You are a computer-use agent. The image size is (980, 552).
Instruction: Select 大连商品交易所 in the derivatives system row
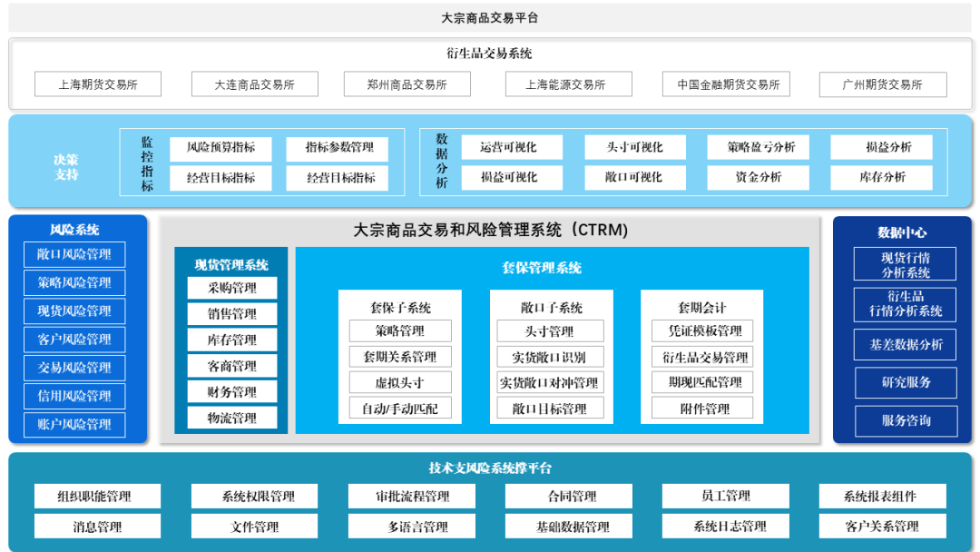point(254,84)
